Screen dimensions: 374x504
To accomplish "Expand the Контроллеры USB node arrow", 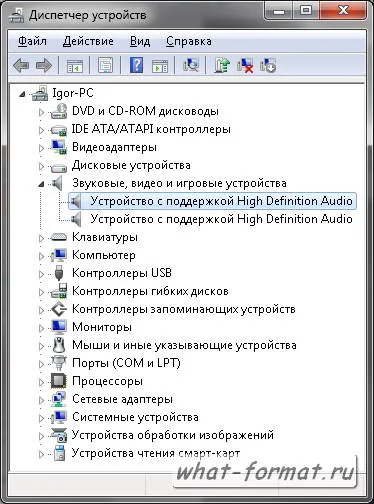I will pos(41,274).
